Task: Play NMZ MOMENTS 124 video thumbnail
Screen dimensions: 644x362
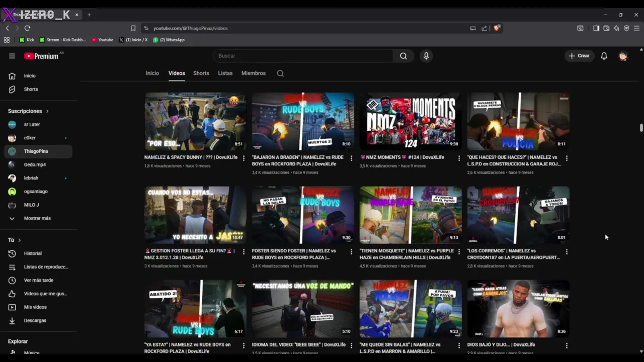Action: (411, 121)
